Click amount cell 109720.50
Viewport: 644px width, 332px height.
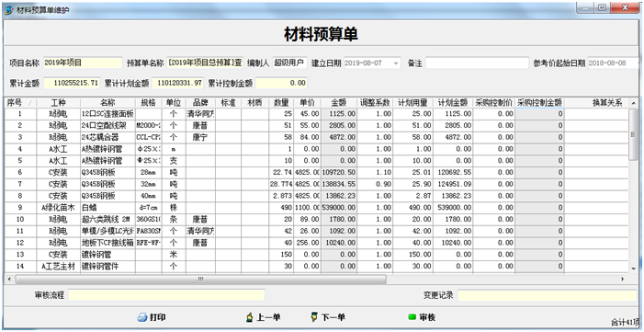coord(339,172)
